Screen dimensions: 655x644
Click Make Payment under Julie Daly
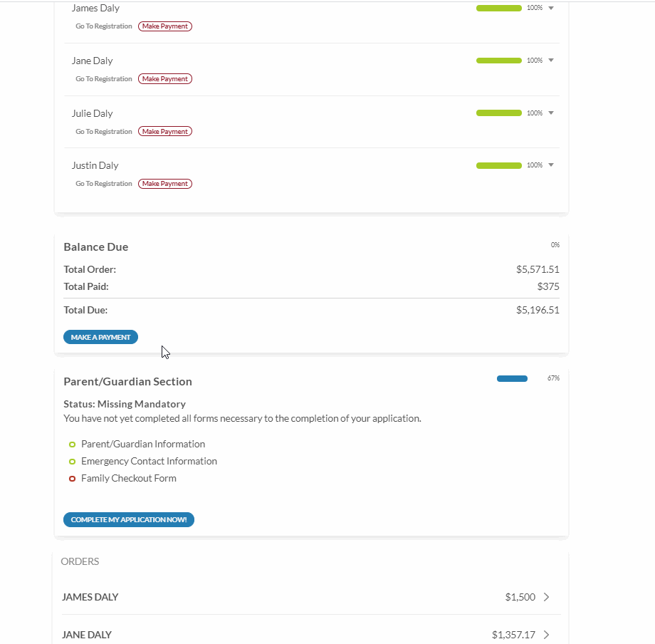coord(165,132)
